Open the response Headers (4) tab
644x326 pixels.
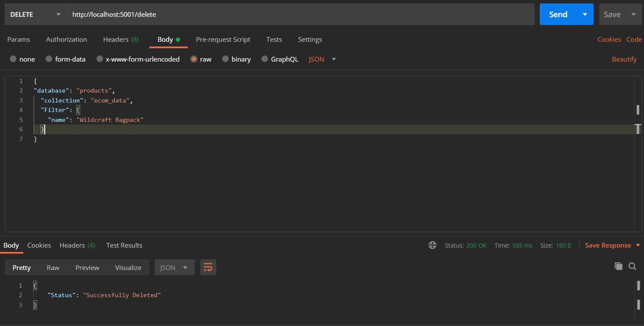tap(78, 245)
